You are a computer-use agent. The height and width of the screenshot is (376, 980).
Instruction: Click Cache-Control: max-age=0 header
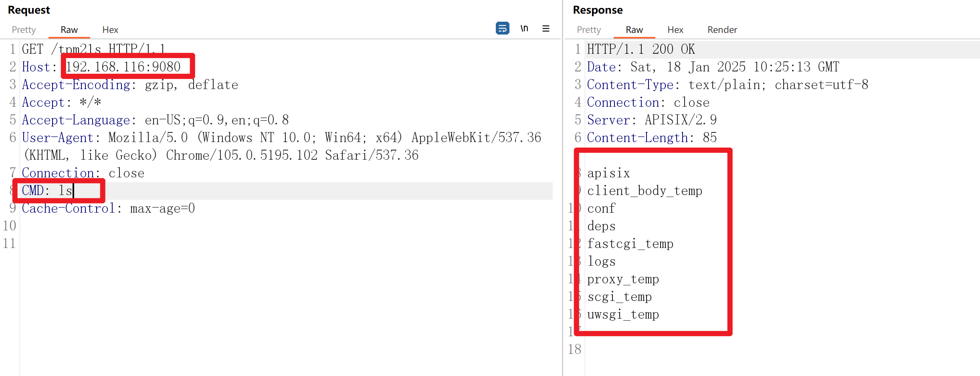tap(108, 208)
